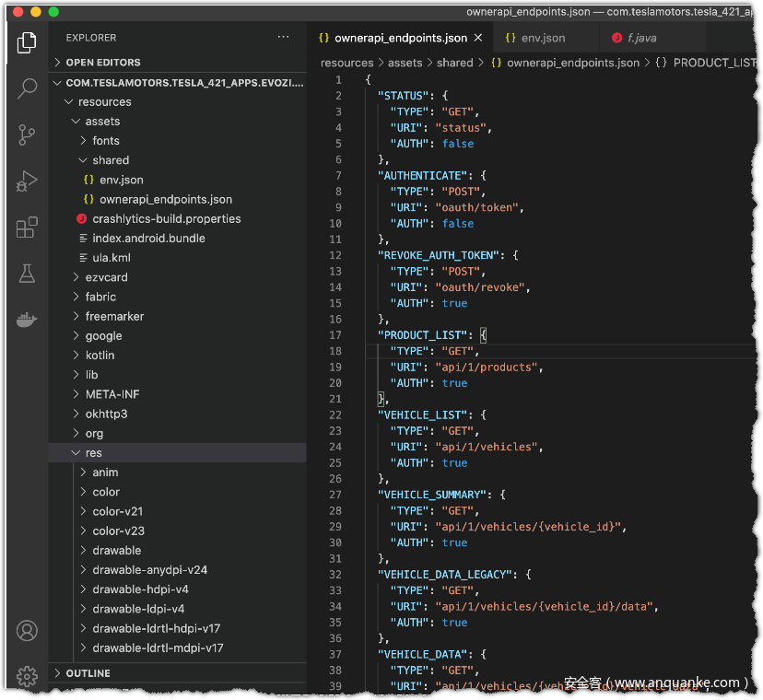This screenshot has width=763, height=700.
Task: Switch to the f.java tab
Action: click(x=641, y=39)
